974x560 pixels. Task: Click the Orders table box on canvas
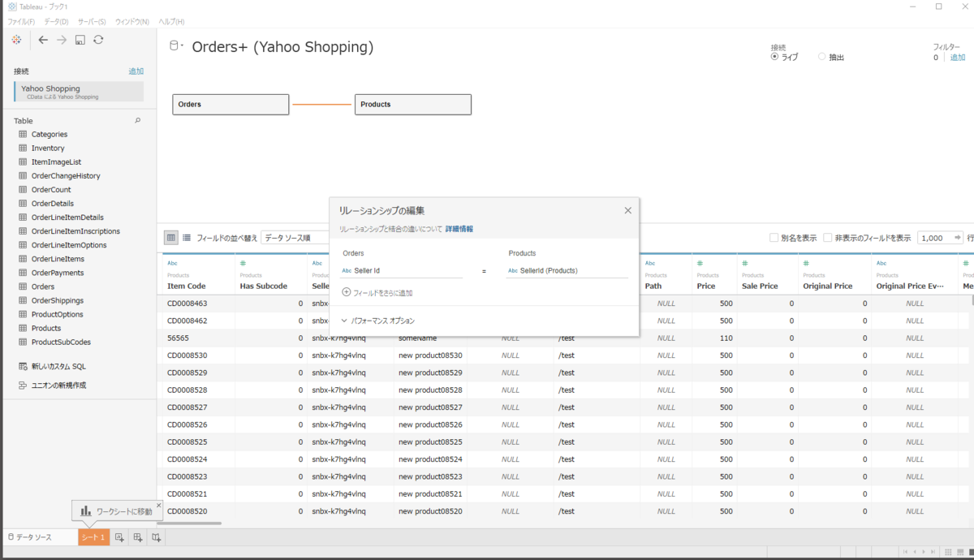[x=231, y=104]
